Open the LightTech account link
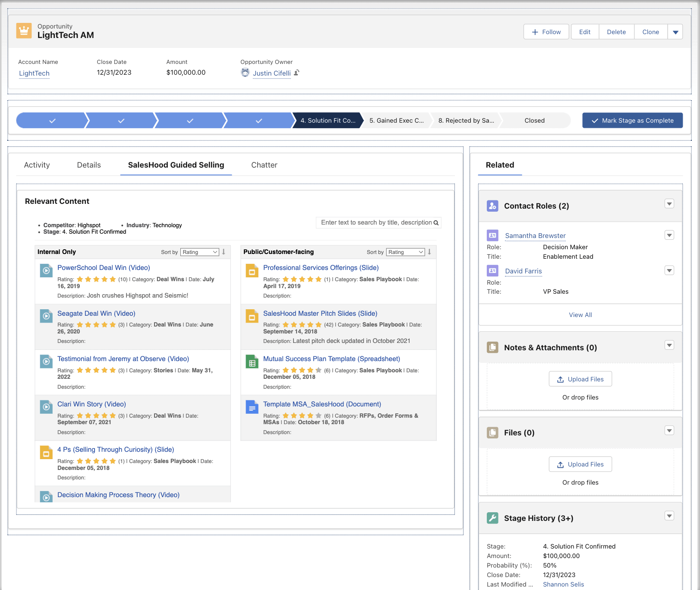Viewport: 700px width, 590px height. pos(34,73)
